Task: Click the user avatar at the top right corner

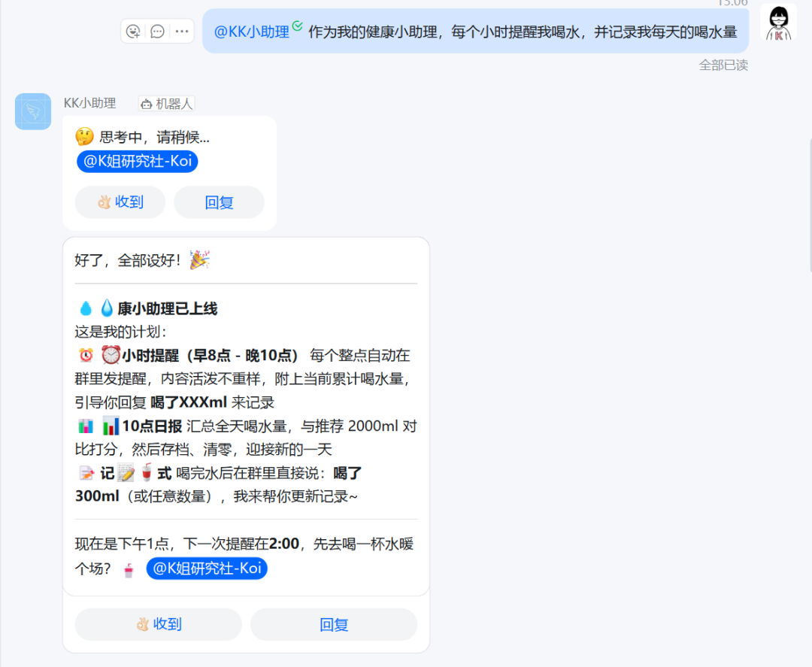Action: coord(778,23)
